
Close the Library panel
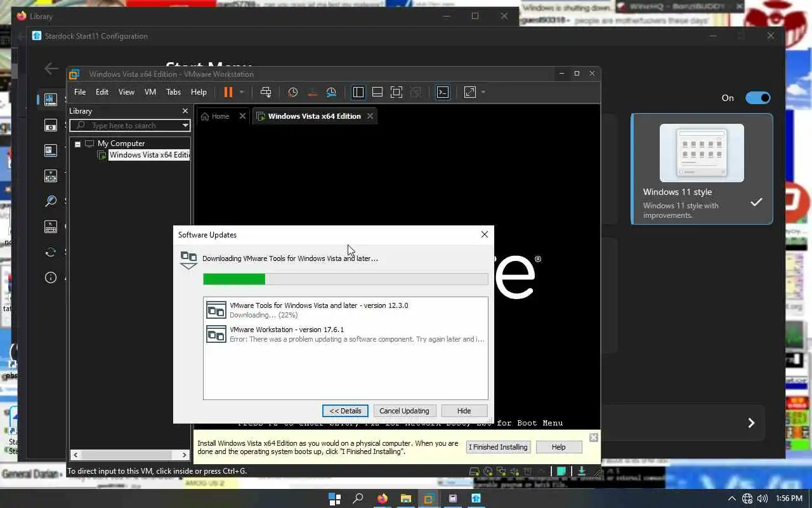tap(185, 111)
